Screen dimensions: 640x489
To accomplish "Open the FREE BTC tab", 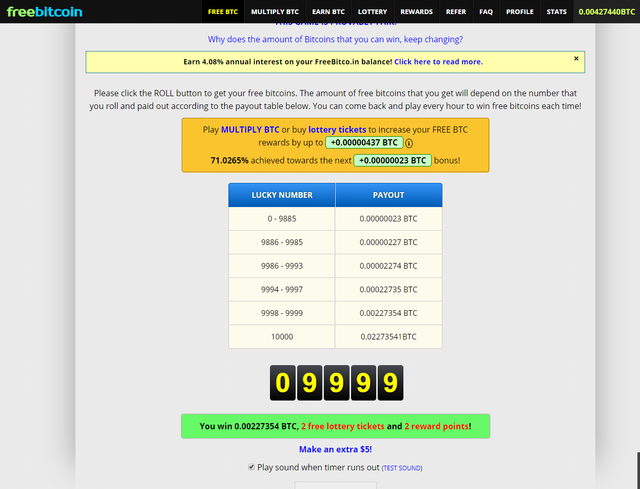I will click(x=223, y=11).
